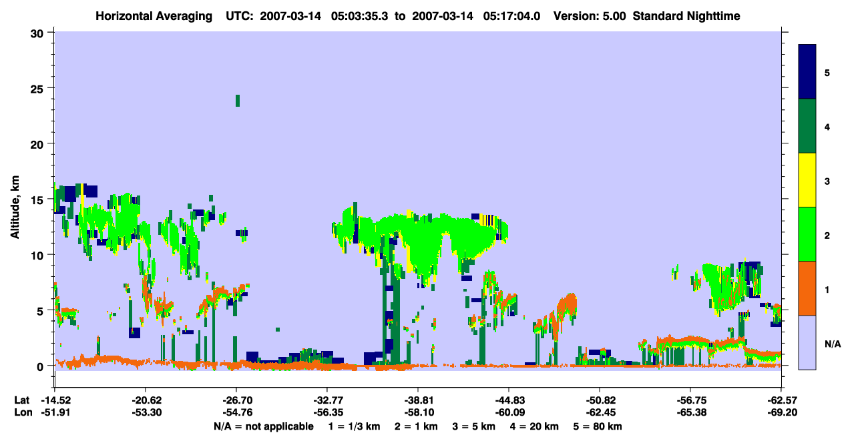The width and height of the screenshot is (868, 445).
Task: Click the '5 = 80 km' legend entry
Action: [x=598, y=426]
